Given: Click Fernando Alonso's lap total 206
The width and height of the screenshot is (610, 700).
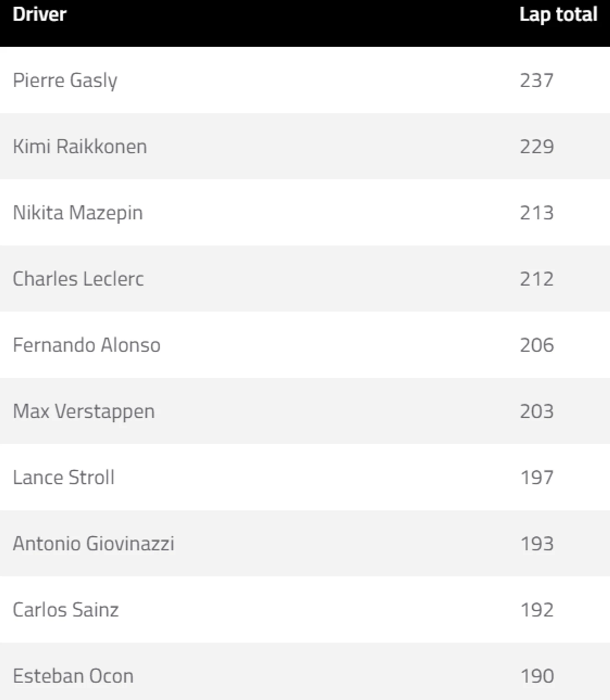Looking at the screenshot, I should click(537, 345).
